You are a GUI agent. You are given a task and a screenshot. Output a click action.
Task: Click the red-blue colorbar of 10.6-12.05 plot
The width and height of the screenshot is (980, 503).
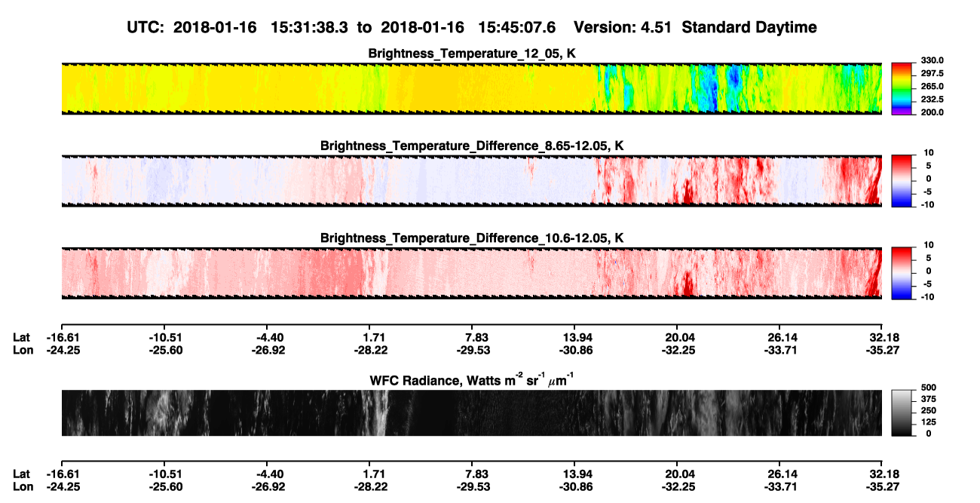tap(902, 273)
